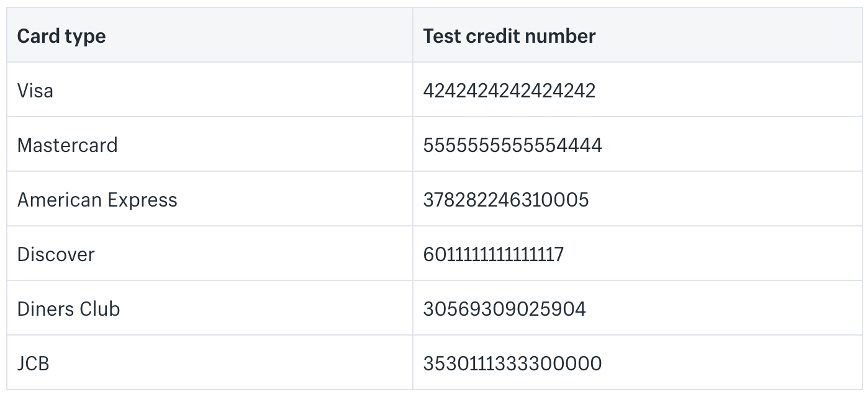The height and width of the screenshot is (397, 868).
Task: Select the Visa card type cell
Action: click(35, 91)
